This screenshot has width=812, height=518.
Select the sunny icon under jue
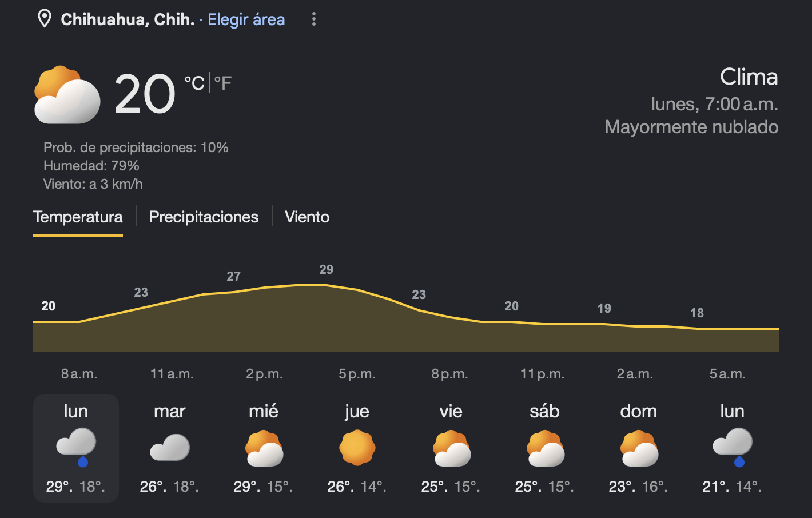357,448
